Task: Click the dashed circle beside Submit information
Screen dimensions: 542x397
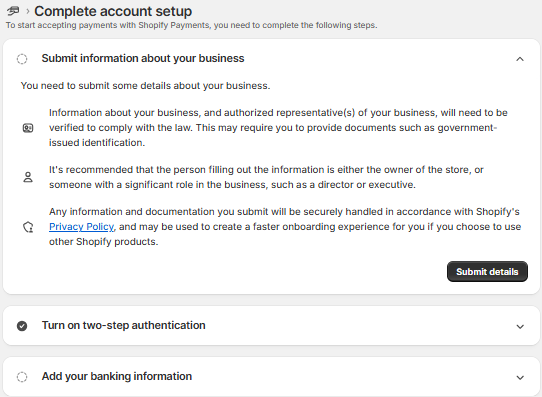Action: 22,59
